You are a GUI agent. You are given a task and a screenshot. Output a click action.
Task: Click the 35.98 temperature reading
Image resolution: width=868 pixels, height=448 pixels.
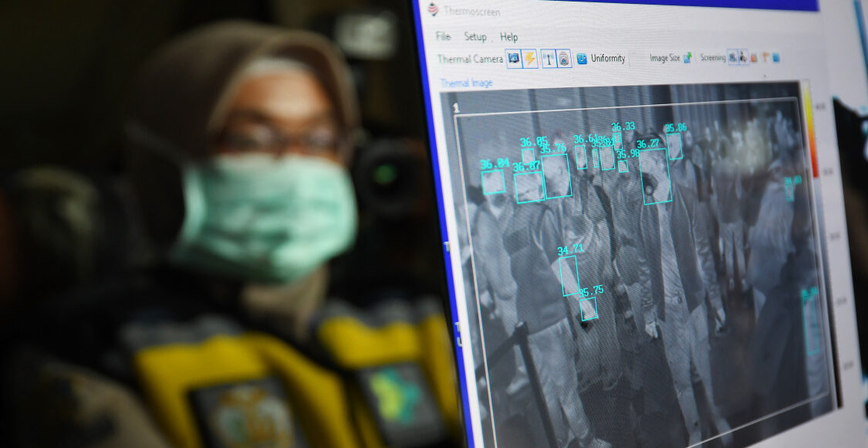pyautogui.click(x=628, y=154)
